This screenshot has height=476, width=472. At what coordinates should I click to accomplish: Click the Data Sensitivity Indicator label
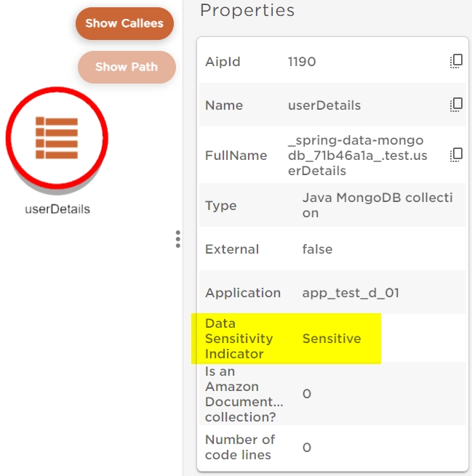(239, 339)
